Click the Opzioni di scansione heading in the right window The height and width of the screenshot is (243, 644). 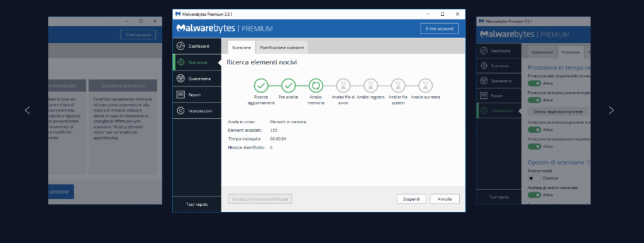coord(556,162)
